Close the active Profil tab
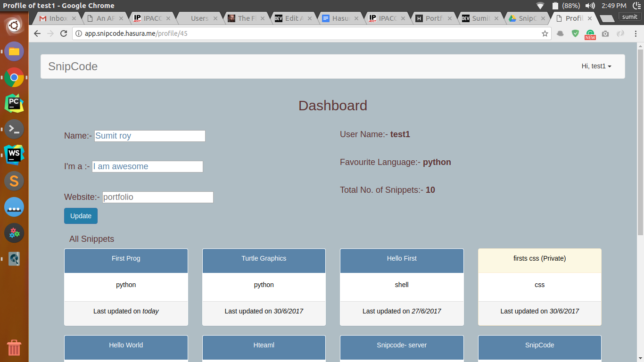The height and width of the screenshot is (362, 644). tap(590, 18)
